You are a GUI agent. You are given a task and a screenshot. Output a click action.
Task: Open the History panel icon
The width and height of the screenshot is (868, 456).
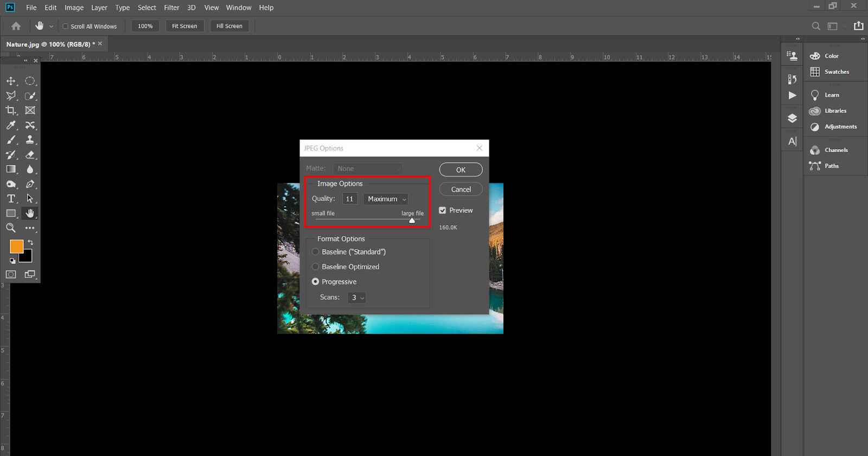click(793, 79)
